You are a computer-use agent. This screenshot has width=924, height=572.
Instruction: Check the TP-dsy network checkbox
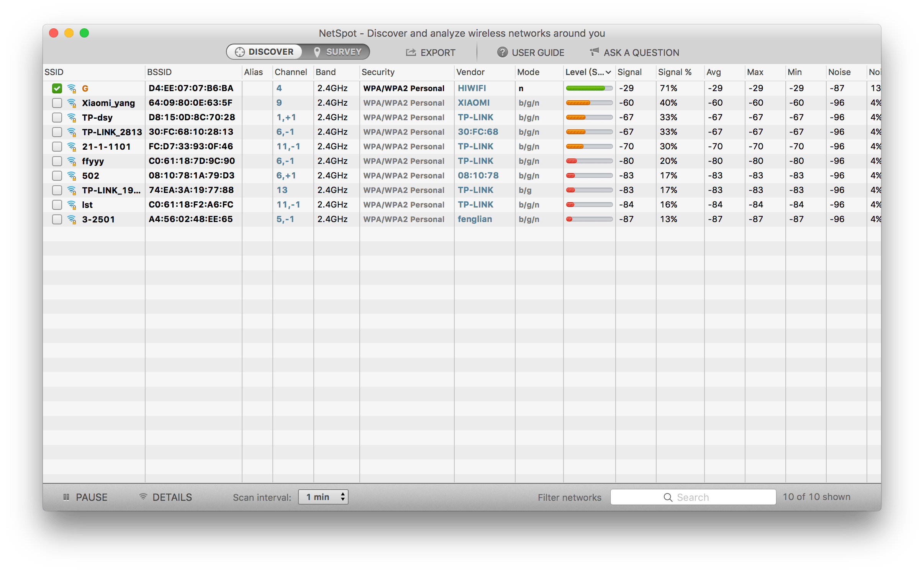(x=57, y=118)
